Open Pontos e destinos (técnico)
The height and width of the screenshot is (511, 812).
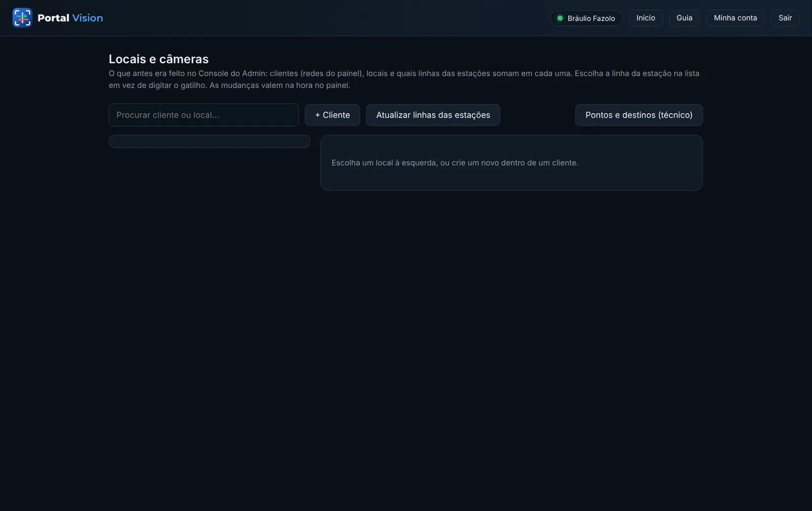(639, 115)
